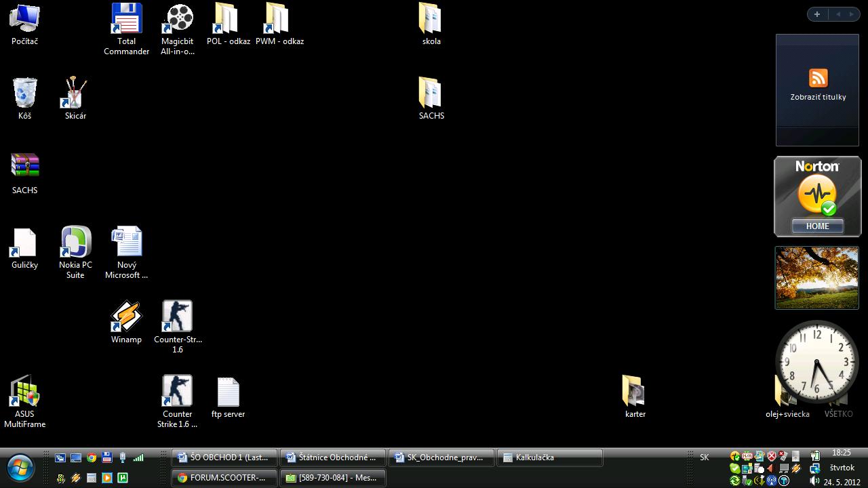Select the ASUS MultiFrame shortcut
868x488 pixels.
(x=24, y=392)
